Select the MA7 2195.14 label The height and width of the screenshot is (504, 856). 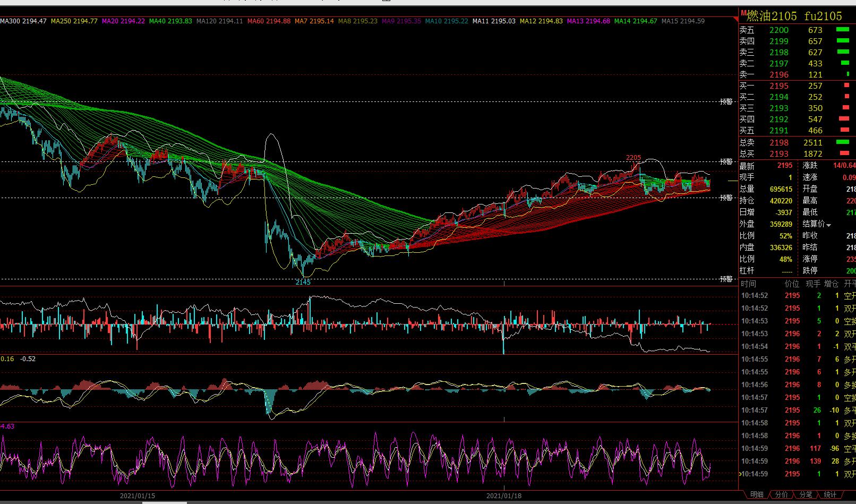pyautogui.click(x=314, y=21)
